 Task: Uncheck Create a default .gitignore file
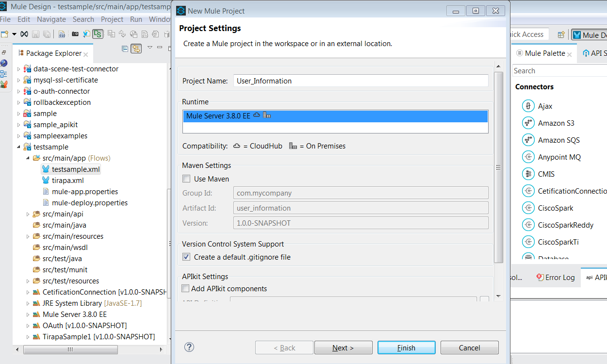186,257
